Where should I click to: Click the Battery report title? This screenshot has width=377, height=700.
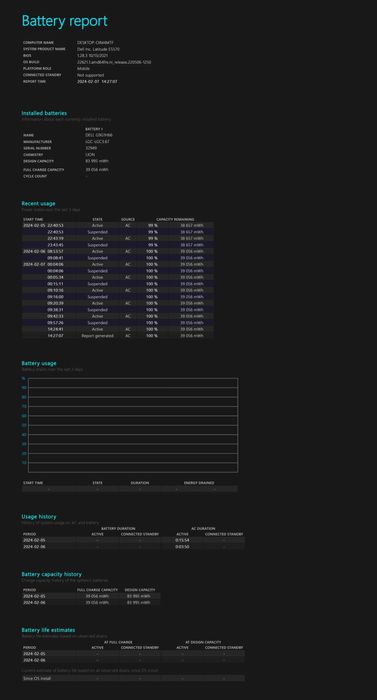click(64, 21)
